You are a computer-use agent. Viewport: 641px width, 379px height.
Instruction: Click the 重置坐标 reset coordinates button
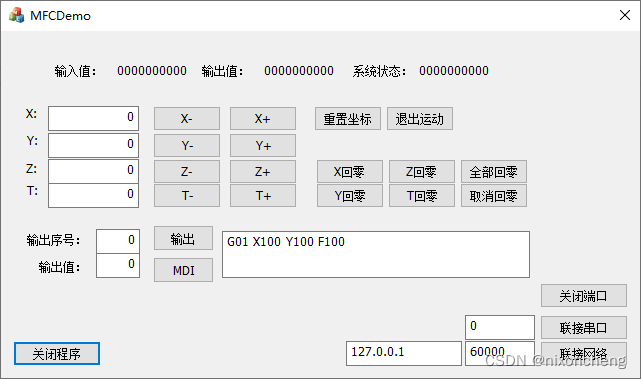pyautogui.click(x=348, y=119)
